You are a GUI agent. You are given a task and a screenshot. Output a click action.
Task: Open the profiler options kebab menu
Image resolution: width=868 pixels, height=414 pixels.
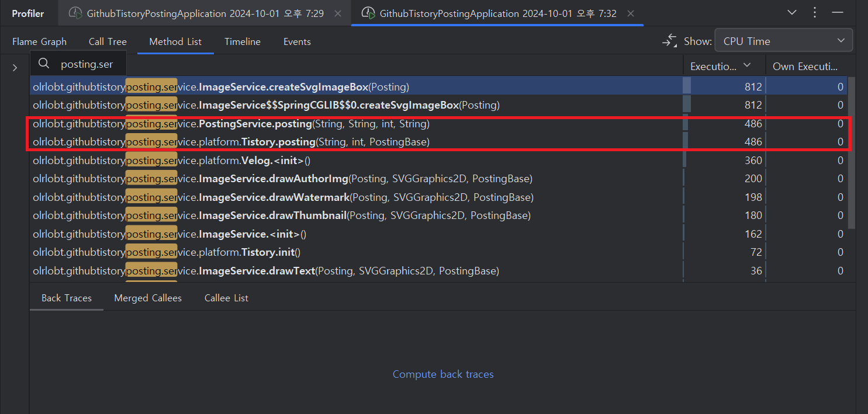click(815, 12)
